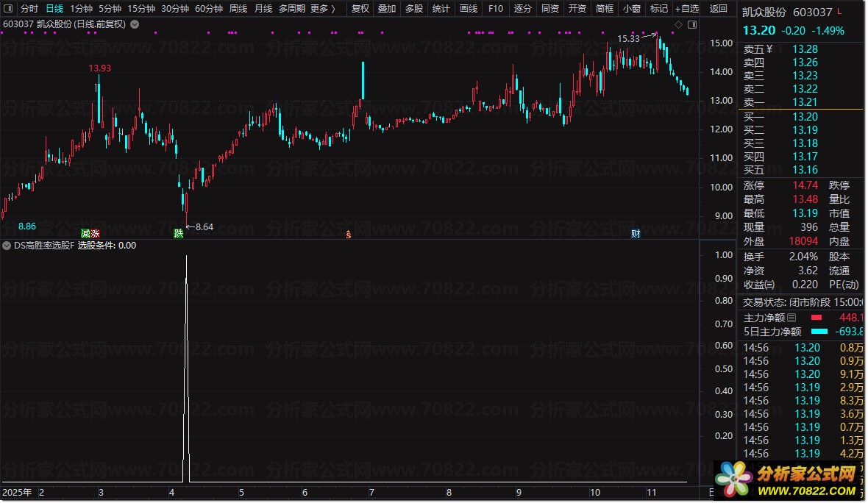The image size is (868, 503).
Task: Click the 收益(三) earnings label
Action: coord(759,285)
